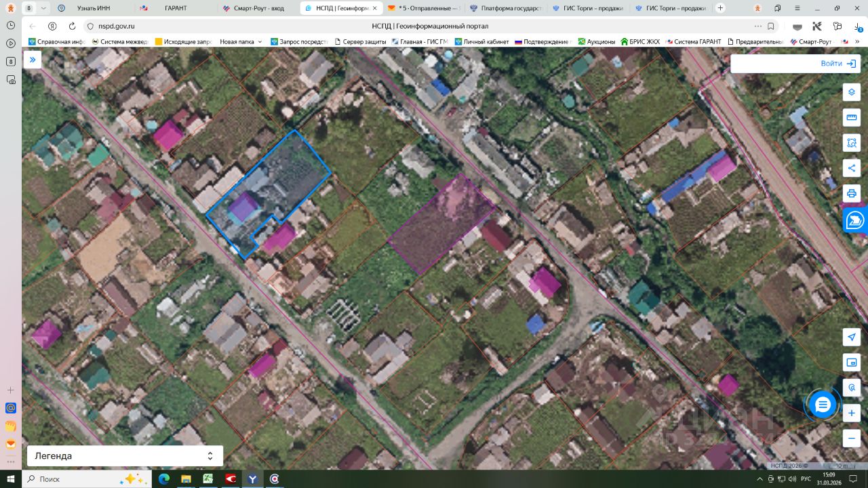Open the Система межведомственного bookmark
The image size is (868, 488).
tap(119, 41)
